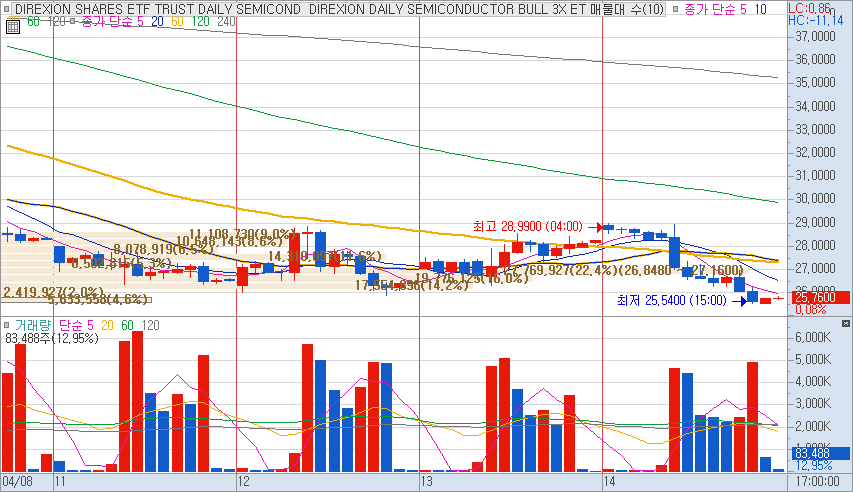Viewport: 853px width, 492px height.
Task: Click the 17:00:00 time label
Action: point(817,481)
